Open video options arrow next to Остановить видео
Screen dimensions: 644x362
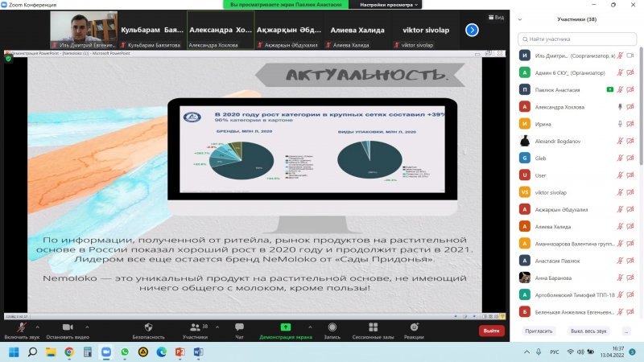[87, 327]
